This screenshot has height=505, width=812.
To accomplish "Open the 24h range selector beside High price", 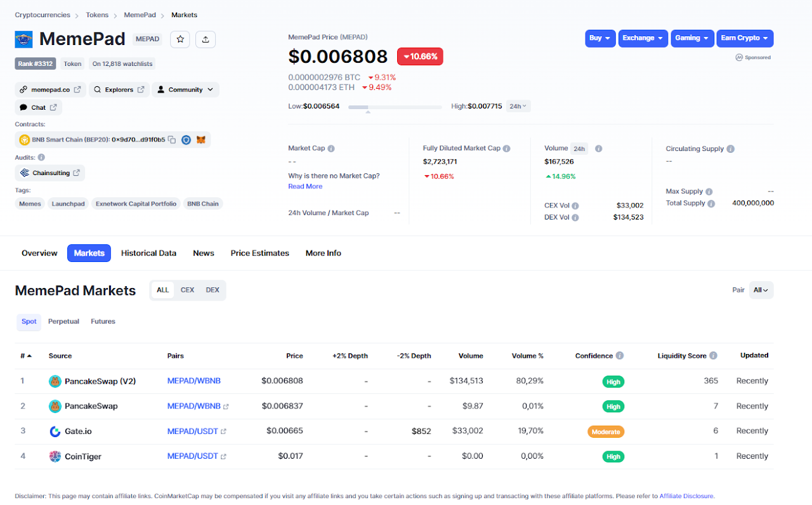I will click(x=518, y=106).
